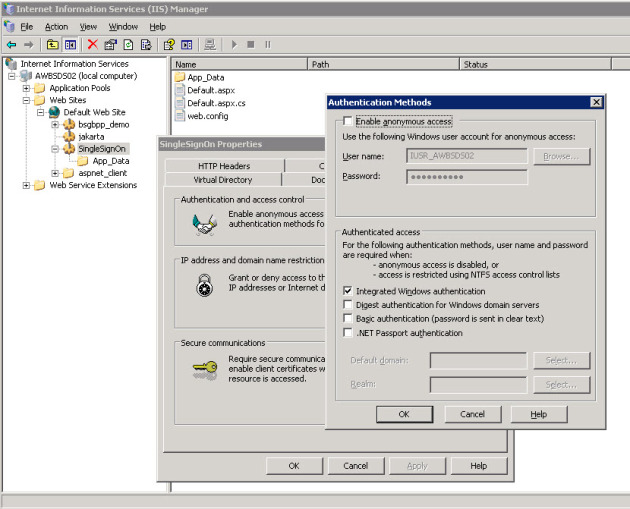Click the Back arrow toolbar icon
Image resolution: width=630 pixels, height=509 pixels.
pos(12,45)
